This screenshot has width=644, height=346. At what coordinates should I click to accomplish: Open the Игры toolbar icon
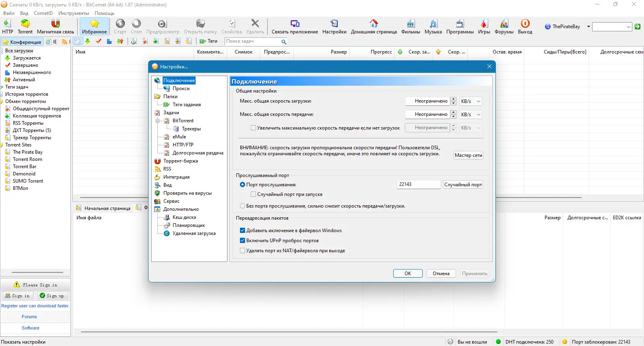coord(484,27)
